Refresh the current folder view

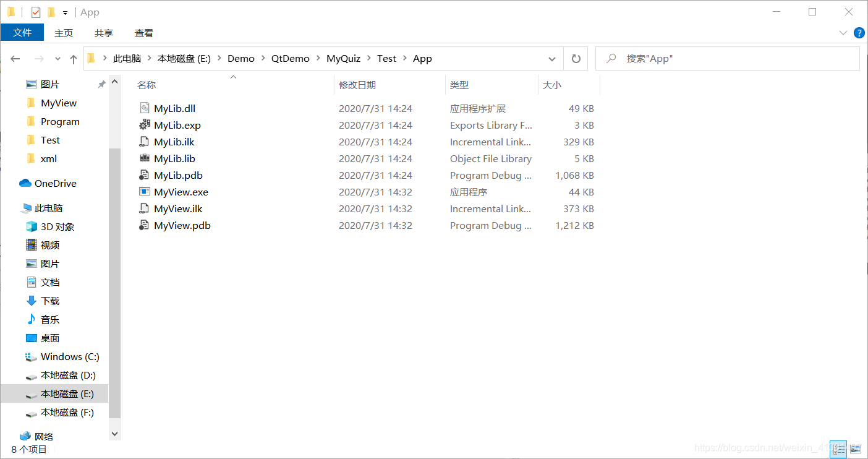coord(576,59)
